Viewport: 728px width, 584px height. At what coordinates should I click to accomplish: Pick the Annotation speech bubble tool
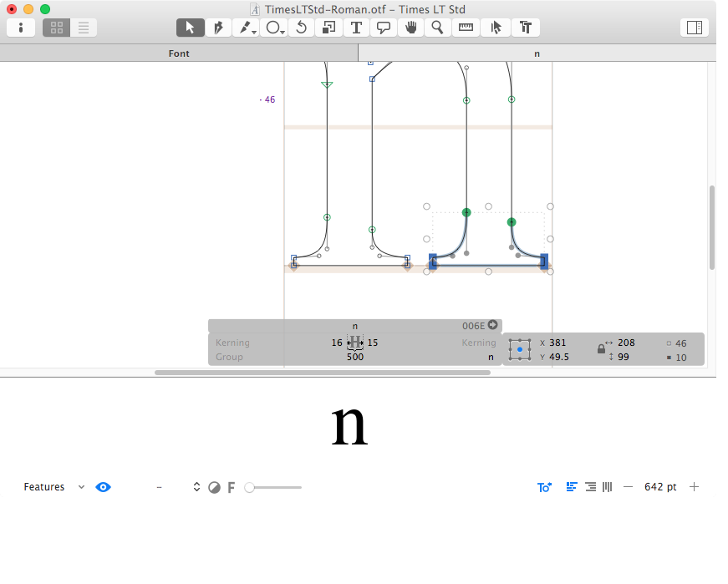[384, 28]
